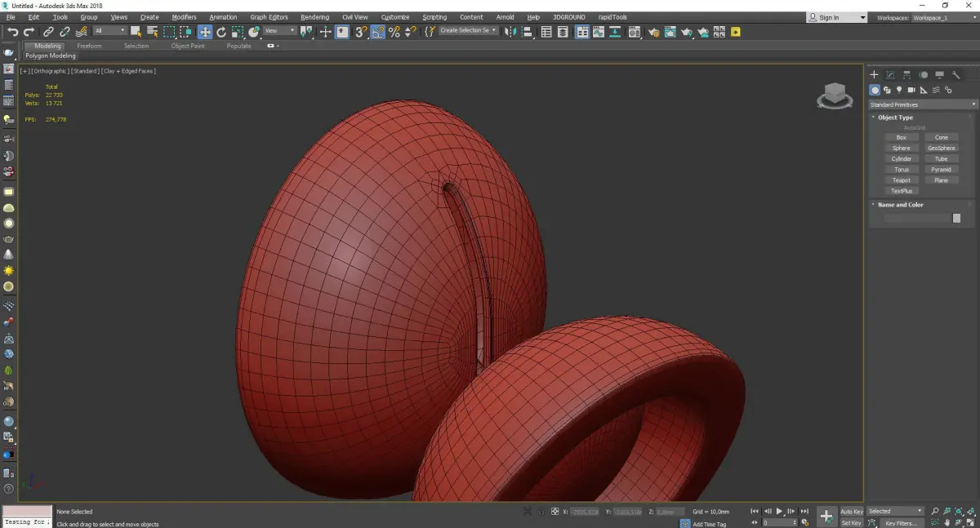
Task: Toggle Keyboard Shortcut Override button
Action: pyautogui.click(x=342, y=32)
